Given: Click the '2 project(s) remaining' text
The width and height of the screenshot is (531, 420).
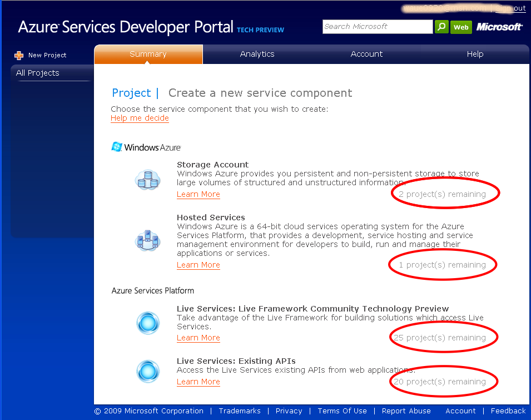Looking at the screenshot, I should tap(442, 194).
